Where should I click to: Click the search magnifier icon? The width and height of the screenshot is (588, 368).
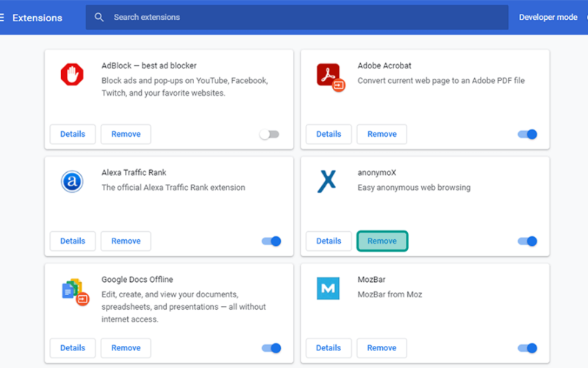click(99, 17)
